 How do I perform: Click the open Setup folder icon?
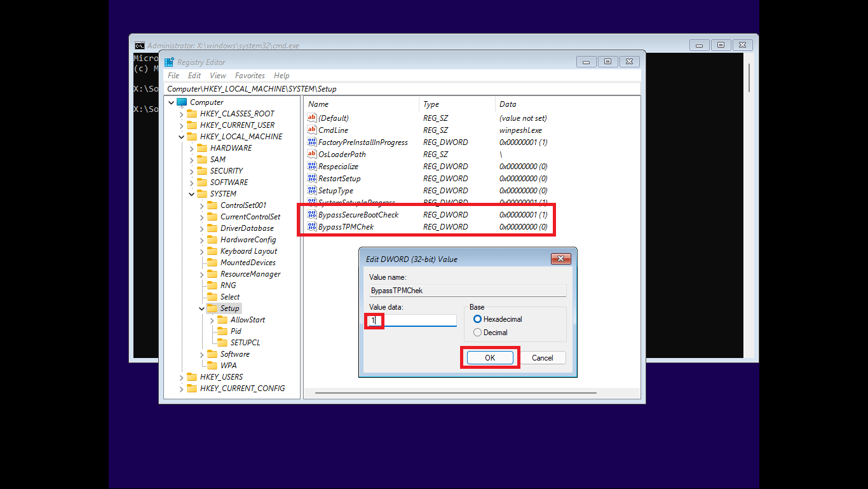pos(212,308)
